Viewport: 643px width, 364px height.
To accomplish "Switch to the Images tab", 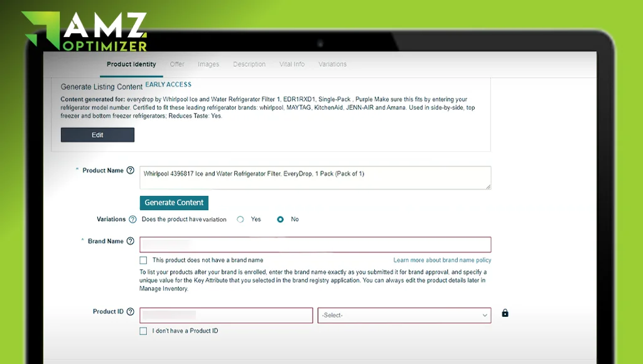I will [208, 65].
